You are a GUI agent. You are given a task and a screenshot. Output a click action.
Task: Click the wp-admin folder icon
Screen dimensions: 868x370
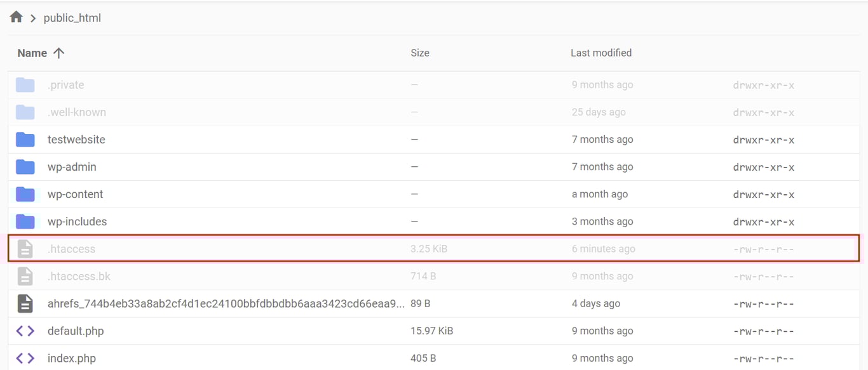pyautogui.click(x=24, y=166)
